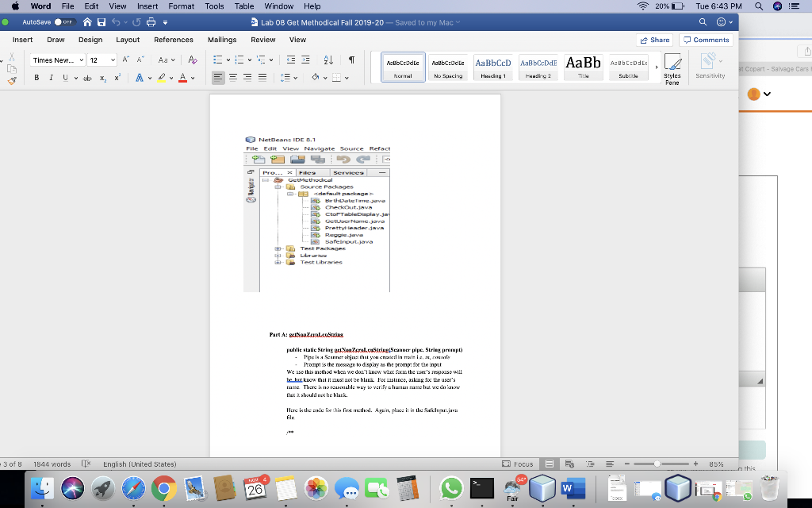The image size is (812, 508).
Task: Open the font color dropdown arrow
Action: [x=193, y=79]
